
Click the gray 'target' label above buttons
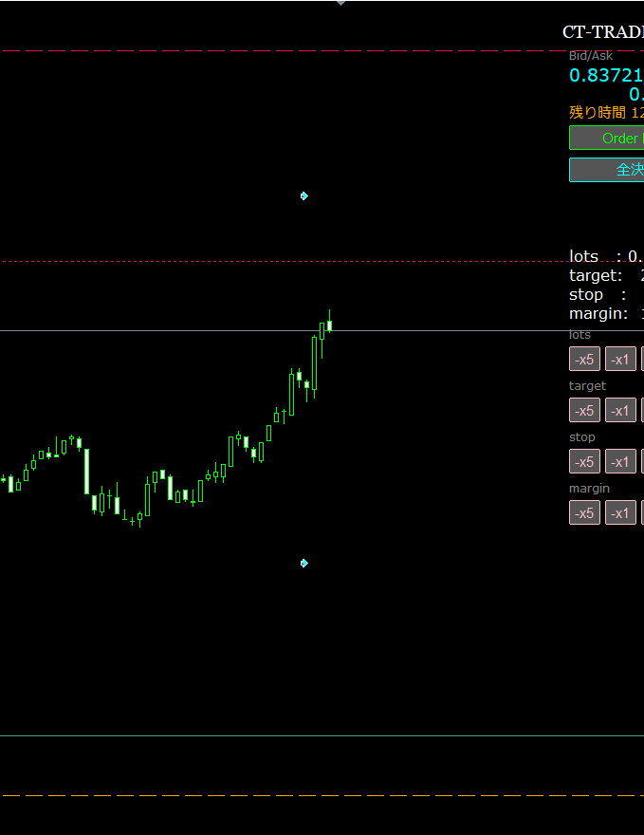point(588,386)
